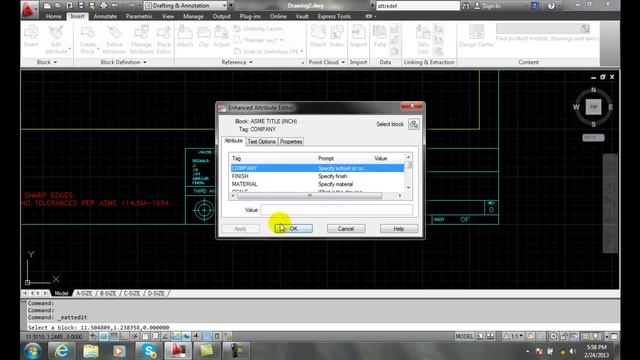This screenshot has width=640, height=360.
Task: Click Attach in the Reference panel
Action: coord(185,36)
